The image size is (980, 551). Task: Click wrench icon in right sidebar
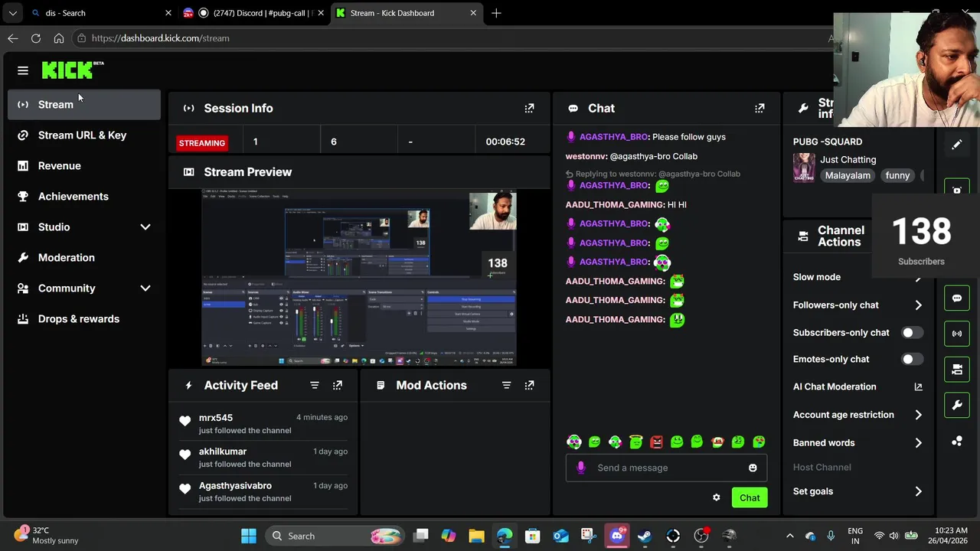coord(957,406)
